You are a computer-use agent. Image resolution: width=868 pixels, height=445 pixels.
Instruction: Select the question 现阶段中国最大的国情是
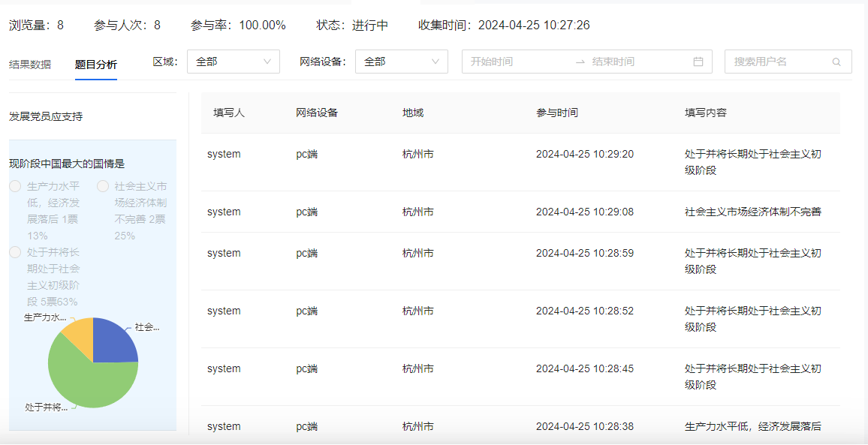click(67, 164)
